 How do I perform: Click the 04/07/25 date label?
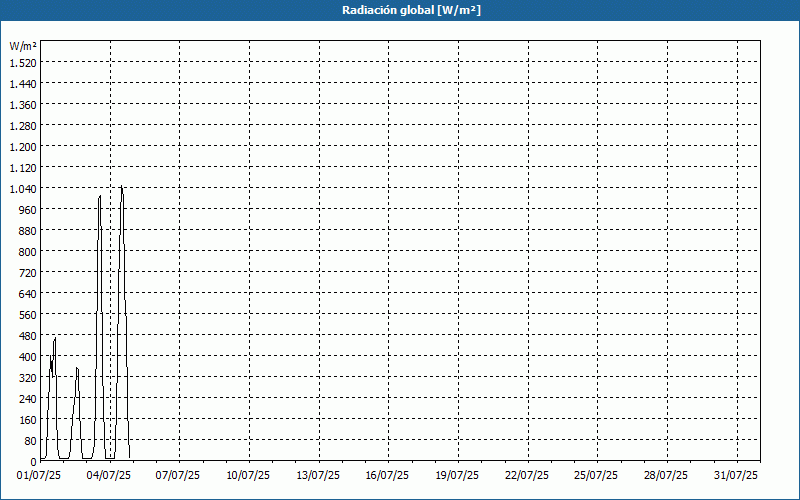pyautogui.click(x=109, y=476)
